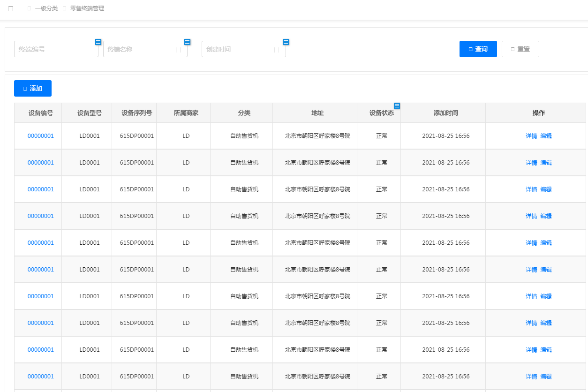Click 编辑 in the seventh table row
Screen dimensions: 588x392
[546, 296]
